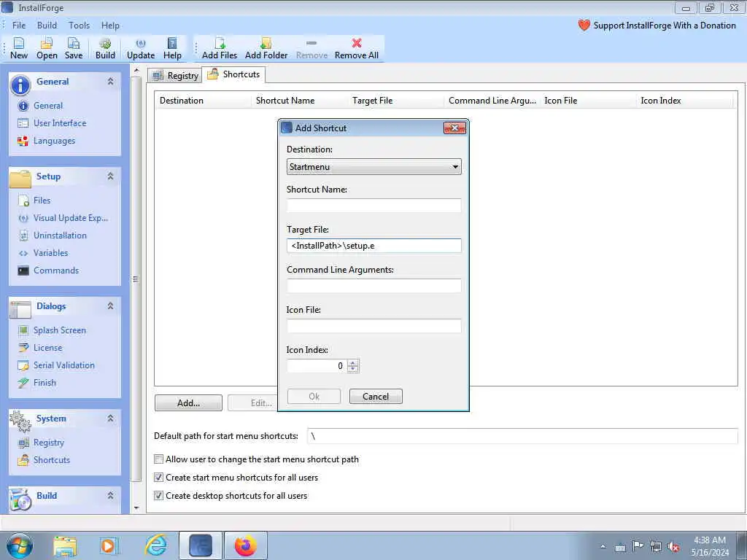Open the Build menu

tap(47, 26)
